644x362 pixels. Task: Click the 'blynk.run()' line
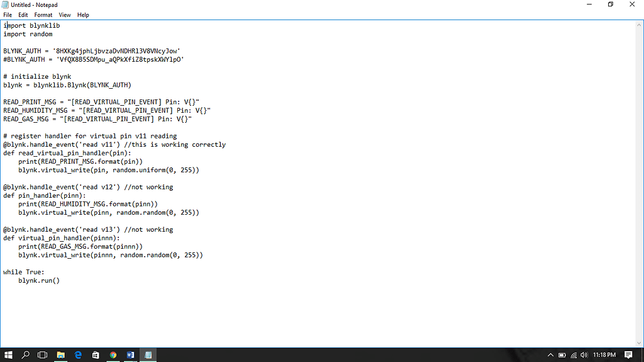coord(39,281)
